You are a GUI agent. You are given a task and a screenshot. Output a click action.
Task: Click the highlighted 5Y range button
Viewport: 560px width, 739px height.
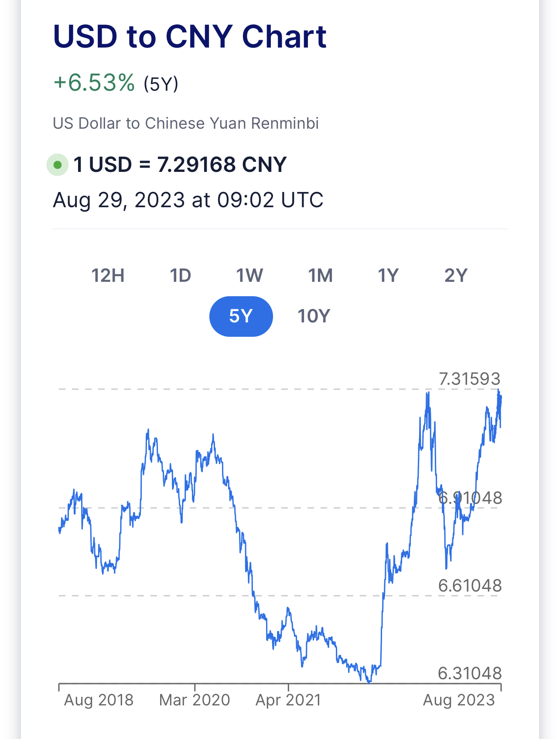click(241, 316)
